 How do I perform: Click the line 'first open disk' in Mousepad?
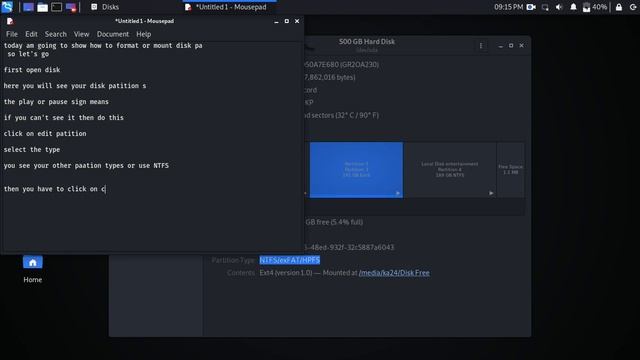[32, 70]
